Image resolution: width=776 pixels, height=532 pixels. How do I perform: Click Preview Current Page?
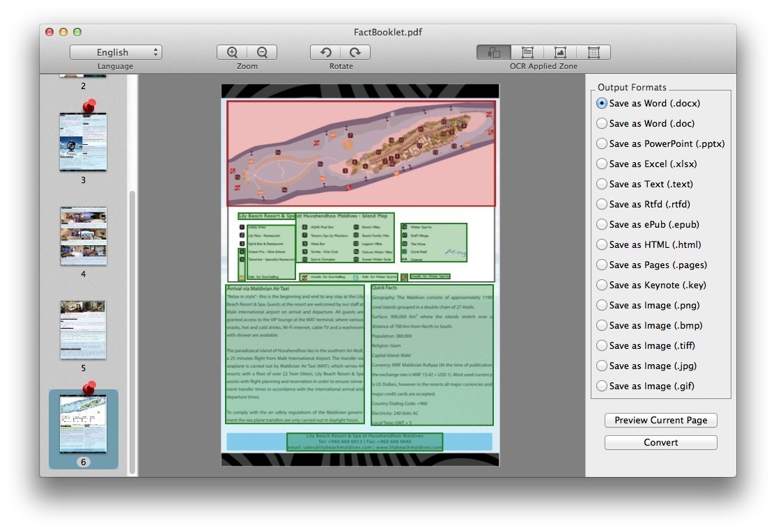click(x=660, y=420)
